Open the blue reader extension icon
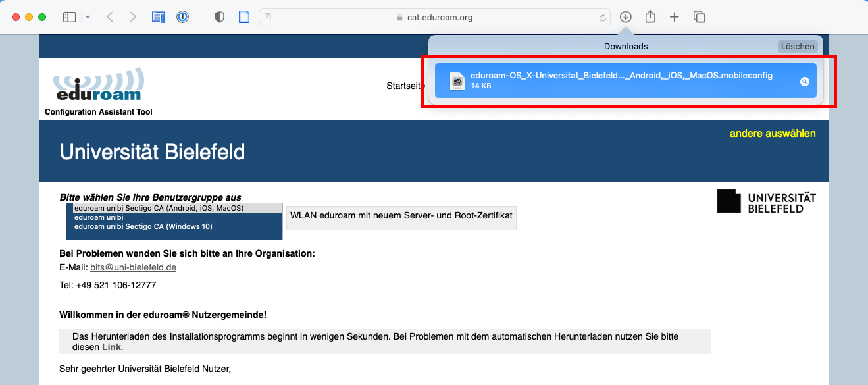868x385 pixels. tap(158, 18)
